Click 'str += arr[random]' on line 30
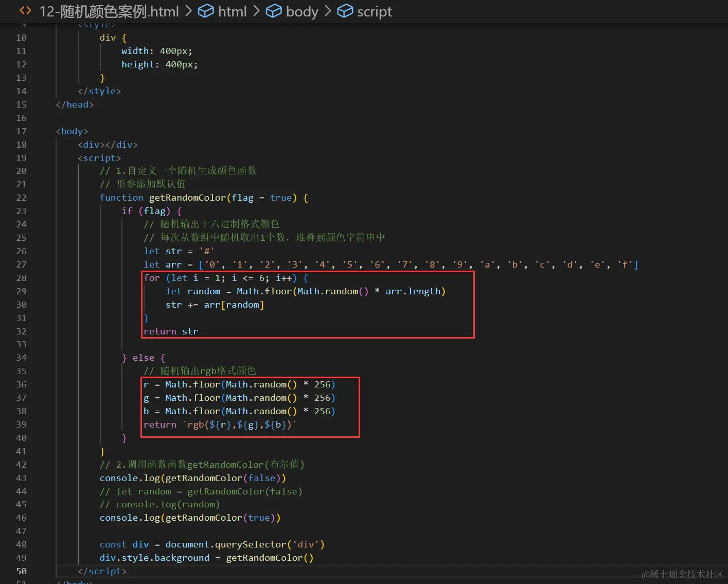728x584 pixels. coord(215,305)
